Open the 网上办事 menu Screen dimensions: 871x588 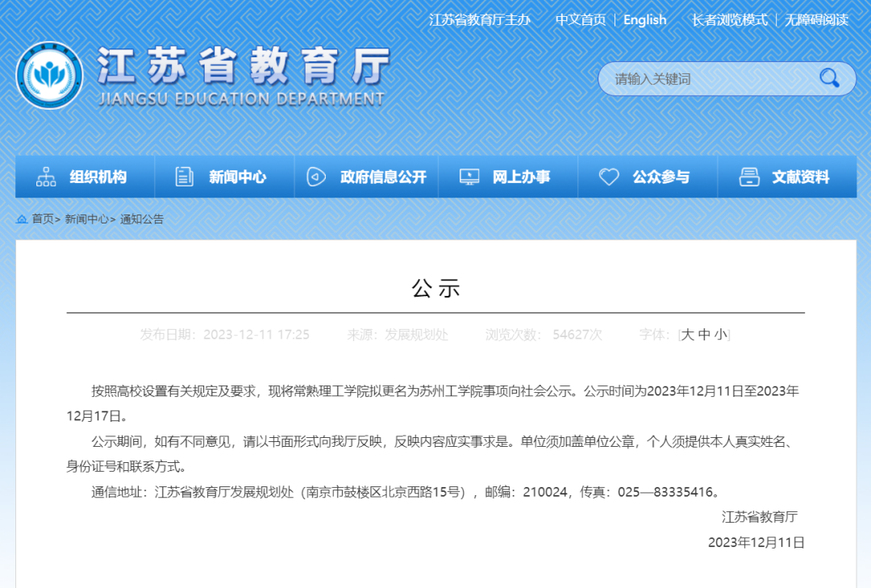coord(508,177)
